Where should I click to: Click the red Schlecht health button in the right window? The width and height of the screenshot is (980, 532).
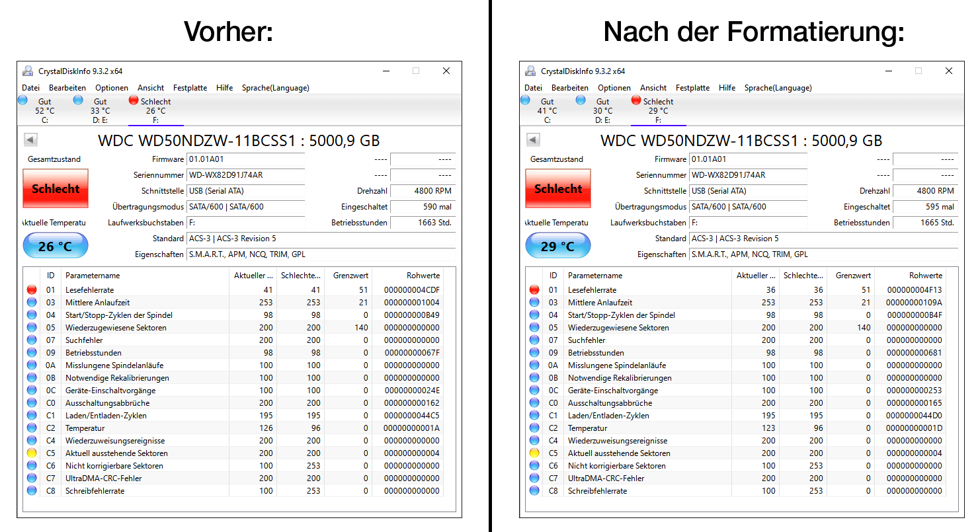(558, 188)
